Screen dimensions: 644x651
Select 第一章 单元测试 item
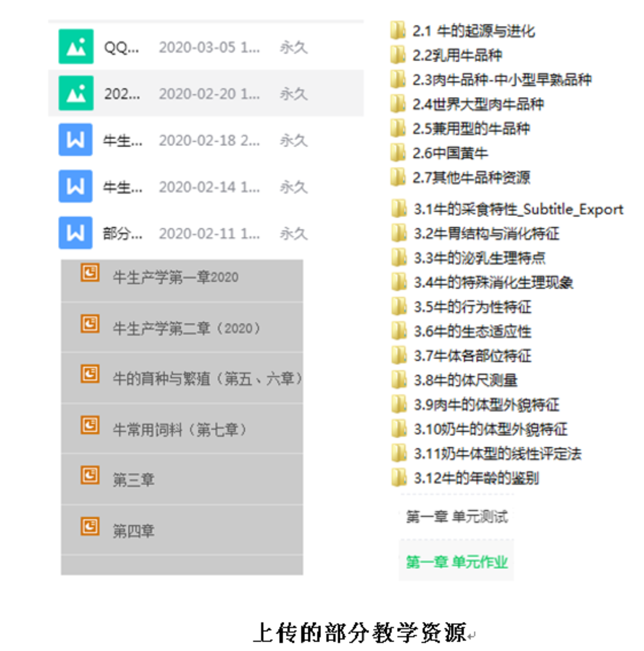point(457,517)
